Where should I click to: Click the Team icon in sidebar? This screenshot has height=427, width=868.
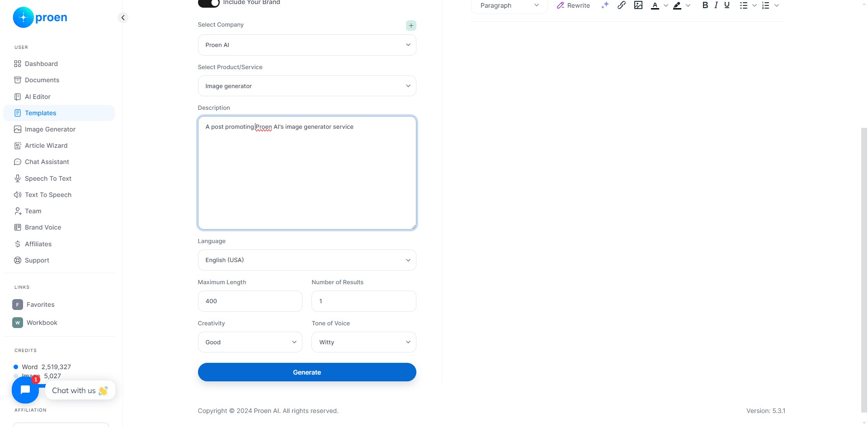pyautogui.click(x=18, y=211)
